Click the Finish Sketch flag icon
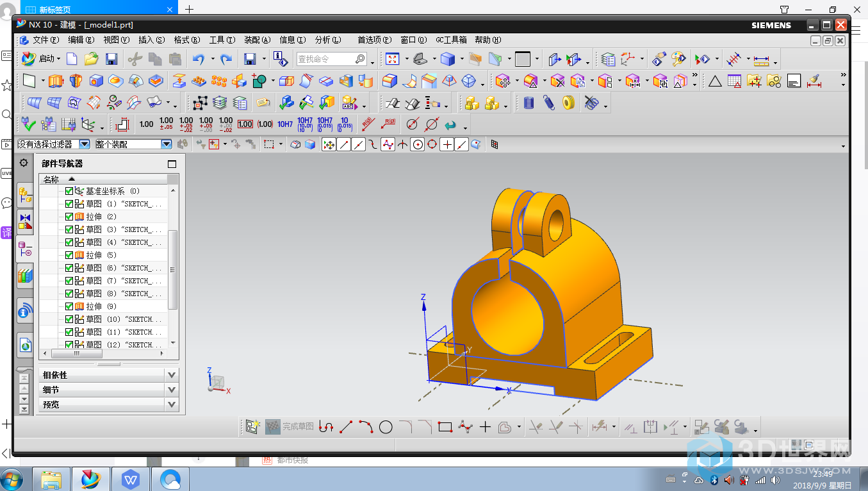868x491 pixels. (274, 426)
